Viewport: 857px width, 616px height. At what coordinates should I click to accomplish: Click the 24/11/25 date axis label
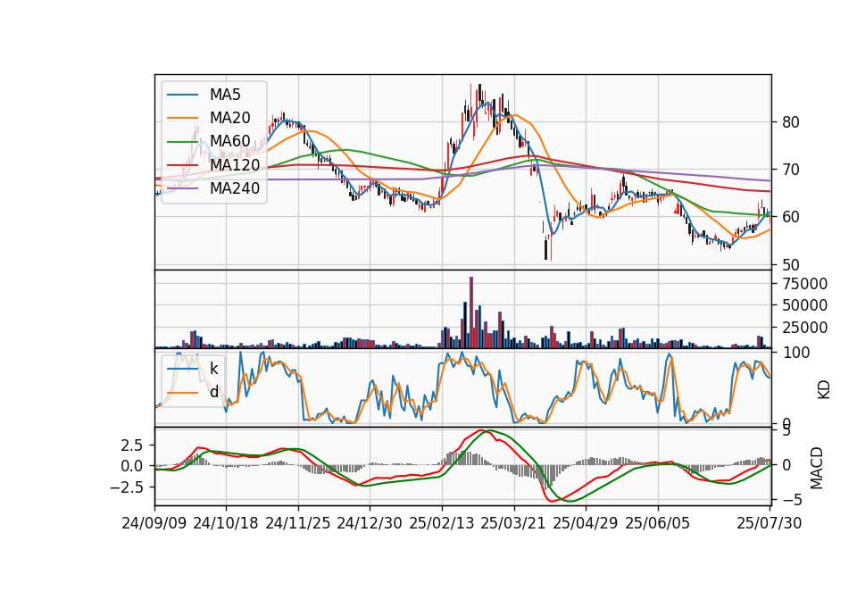click(x=298, y=523)
